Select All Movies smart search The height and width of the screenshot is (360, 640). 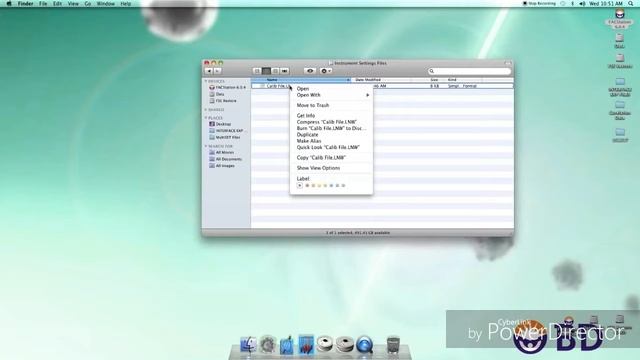pos(222,152)
